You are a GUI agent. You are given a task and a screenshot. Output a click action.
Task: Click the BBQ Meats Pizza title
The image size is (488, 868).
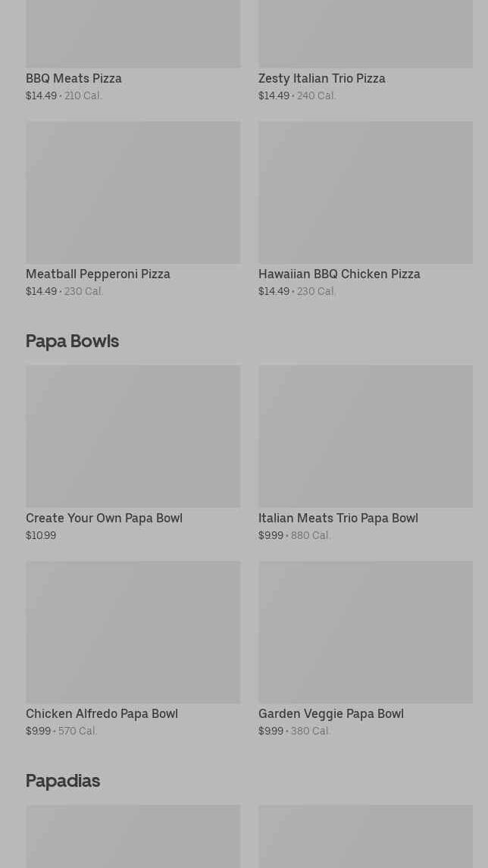[x=74, y=78]
